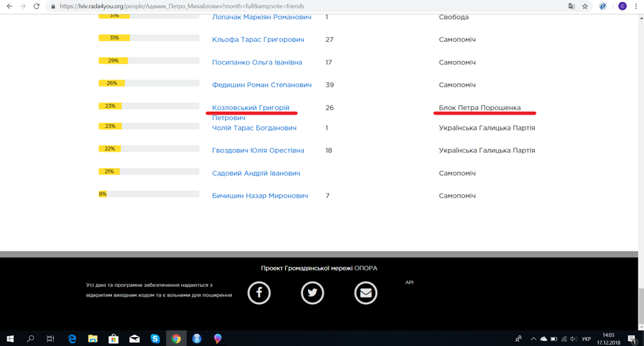The image size is (644, 346).
Task: Select 'Свобода' party text
Action: [x=453, y=17]
